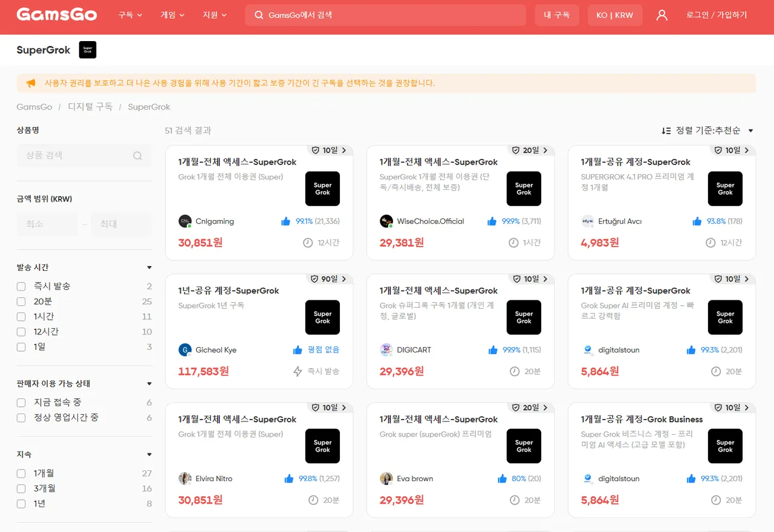Open 1개월-공유 계정-Grok Business listing title
774x532 pixels.
(642, 420)
